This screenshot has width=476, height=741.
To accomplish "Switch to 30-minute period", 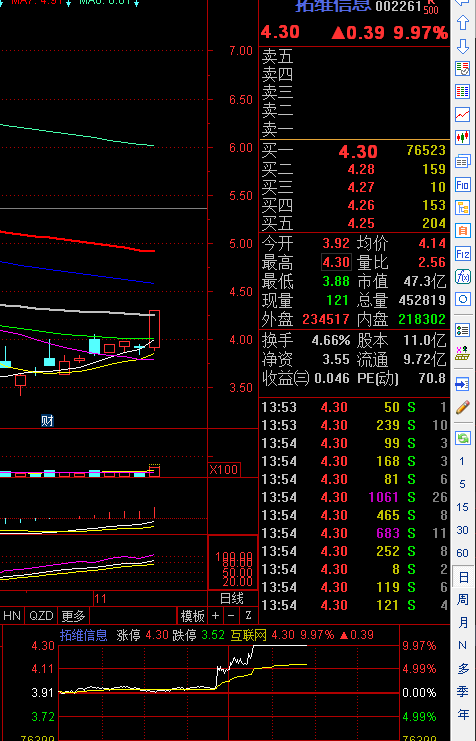I will (463, 530).
